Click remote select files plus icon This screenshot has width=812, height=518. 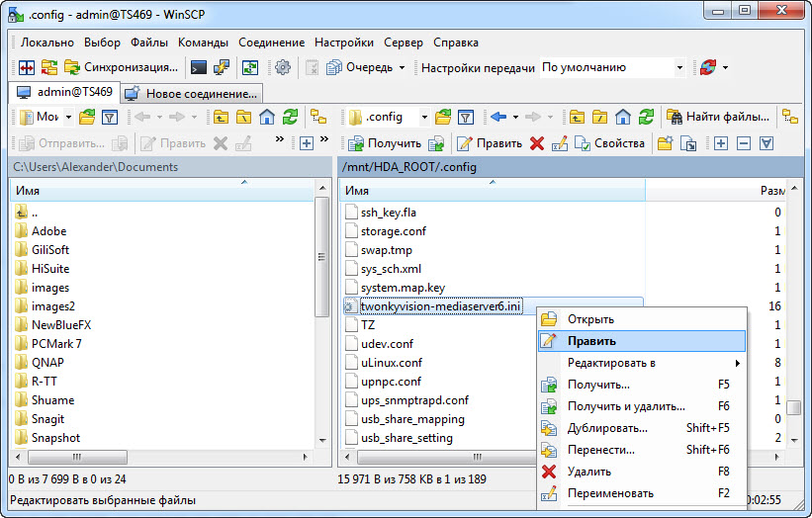pyautogui.click(x=721, y=143)
